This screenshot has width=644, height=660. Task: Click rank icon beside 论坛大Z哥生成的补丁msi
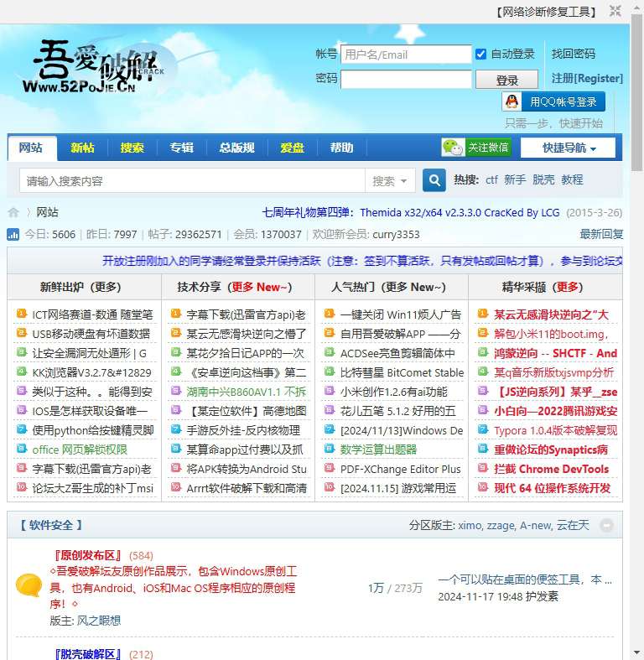22,487
